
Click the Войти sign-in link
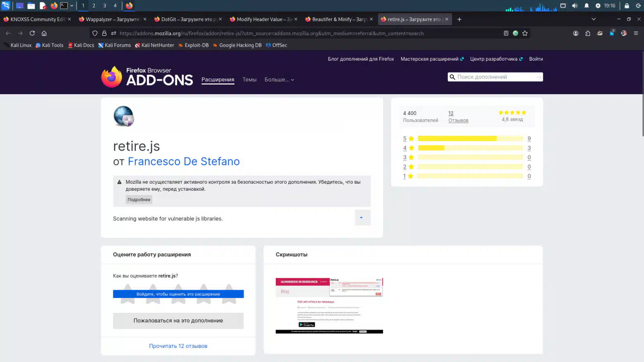(x=536, y=59)
